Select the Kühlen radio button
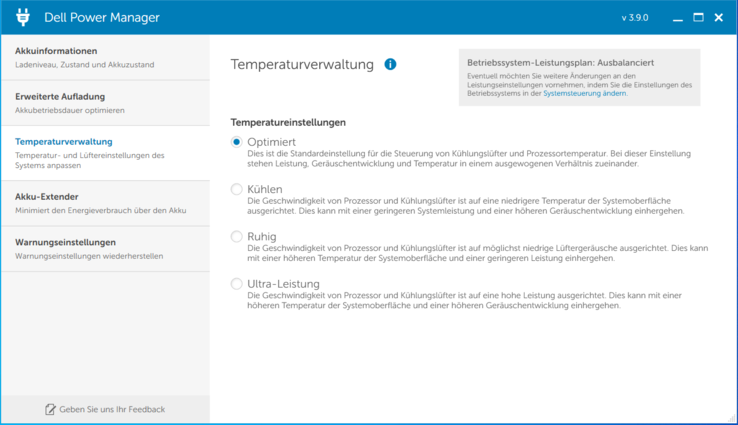This screenshot has height=425, width=738. click(x=237, y=189)
